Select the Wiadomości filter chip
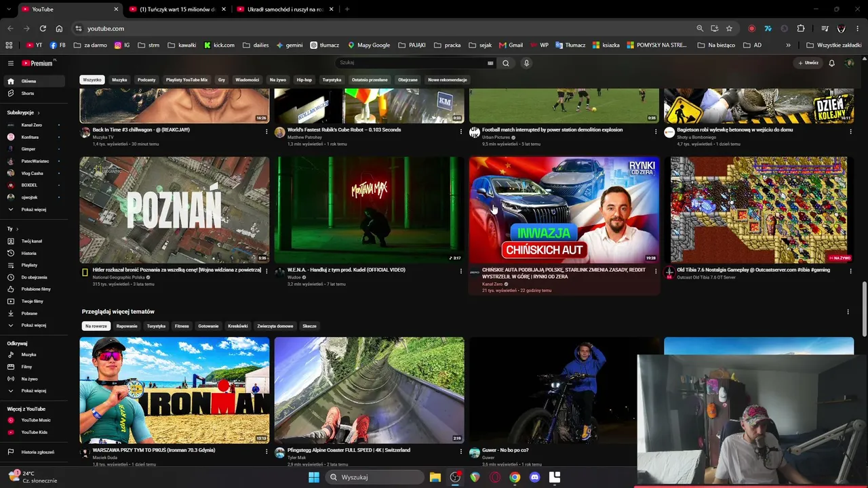Screen dimensions: 868x488 point(248,80)
